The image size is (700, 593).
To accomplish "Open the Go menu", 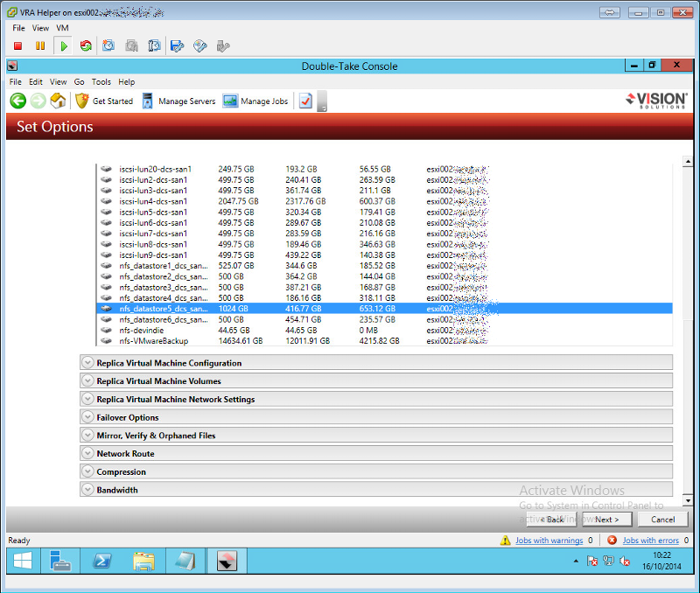I will pyautogui.click(x=79, y=81).
